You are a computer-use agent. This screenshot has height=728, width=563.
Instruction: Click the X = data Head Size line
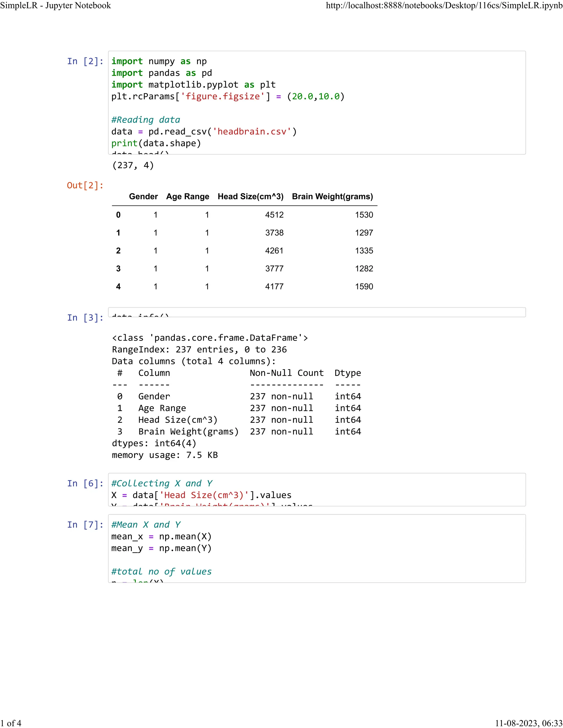[202, 495]
